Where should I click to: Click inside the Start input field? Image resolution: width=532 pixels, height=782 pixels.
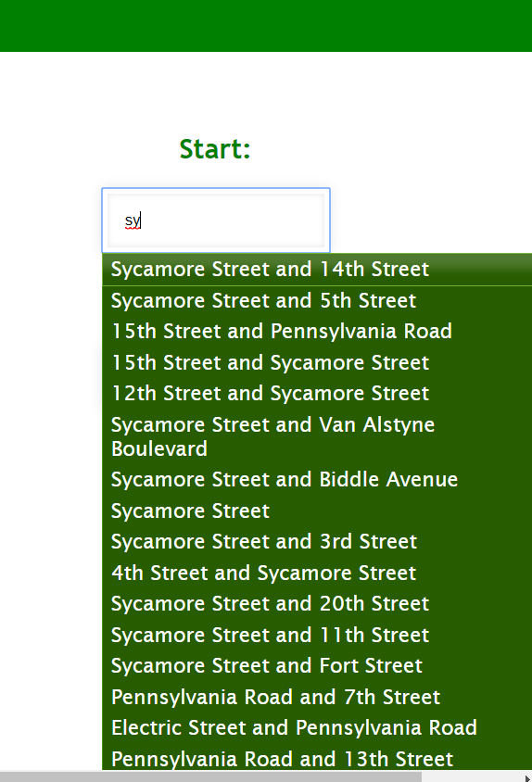[216, 221]
